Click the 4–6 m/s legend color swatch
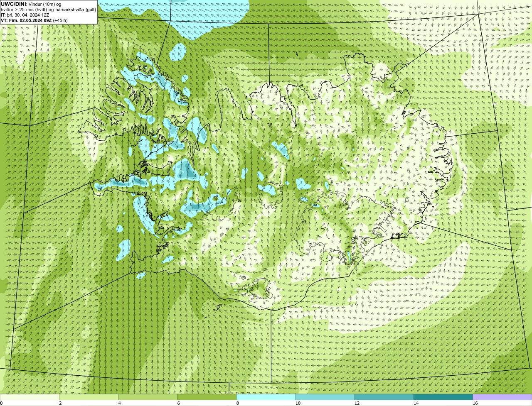 click(x=148, y=397)
